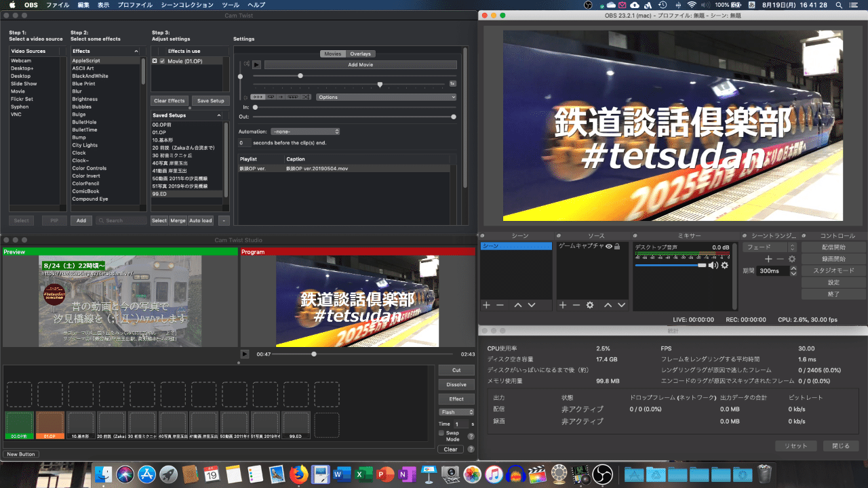Open PowerPoint from the Dock
This screenshot has width=868, height=488.
click(x=385, y=474)
